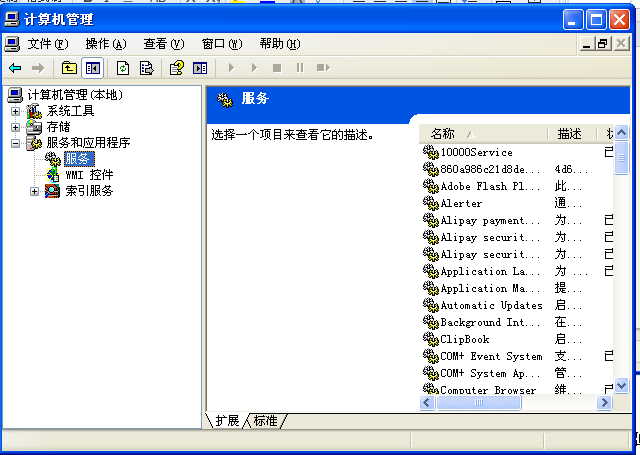Select 索引服务 tree item
Screen dimensions: 640x455
pyautogui.click(x=89, y=191)
